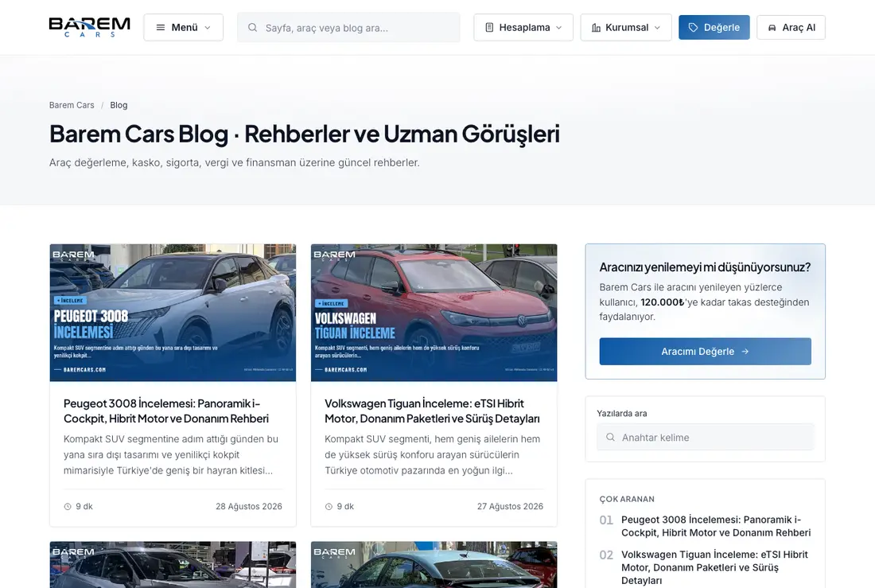Click the arrow icon on Aracımı Değerle
The width and height of the screenshot is (875, 588).
(x=745, y=351)
